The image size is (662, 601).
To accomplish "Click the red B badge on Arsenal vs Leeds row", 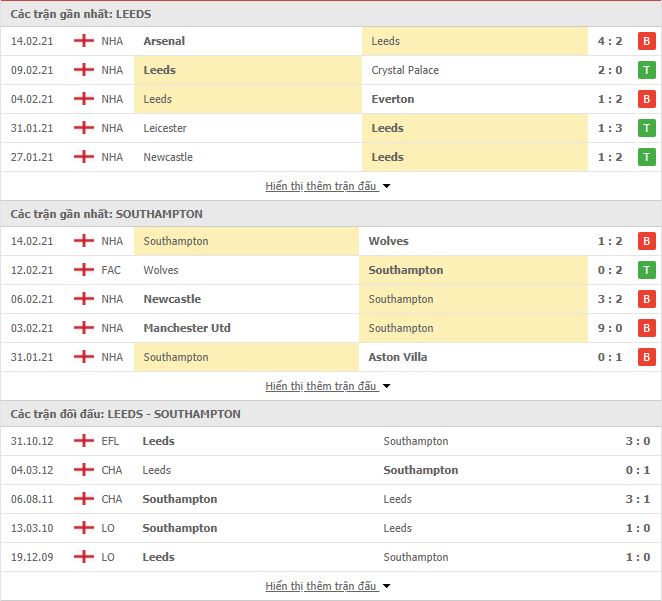I will (646, 41).
